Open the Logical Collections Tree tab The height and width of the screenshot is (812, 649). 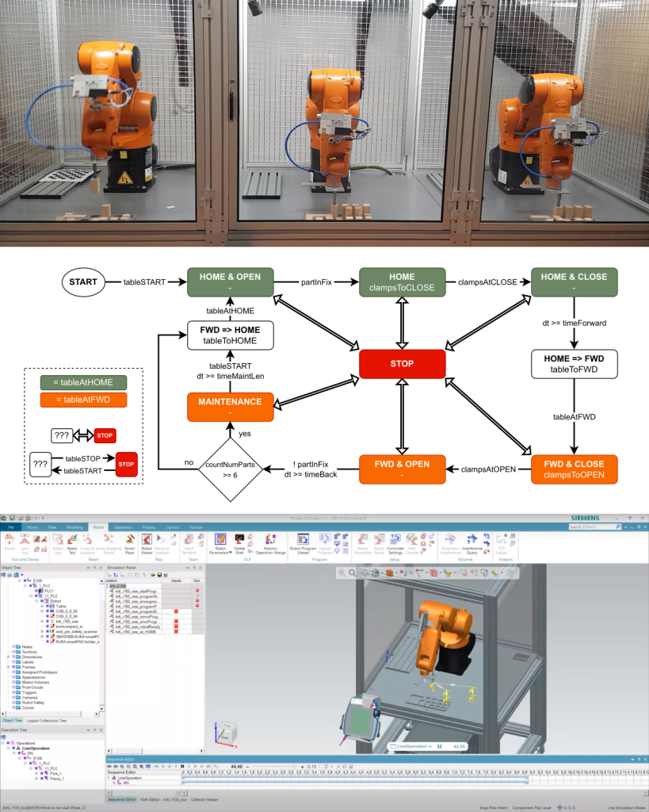(x=46, y=721)
